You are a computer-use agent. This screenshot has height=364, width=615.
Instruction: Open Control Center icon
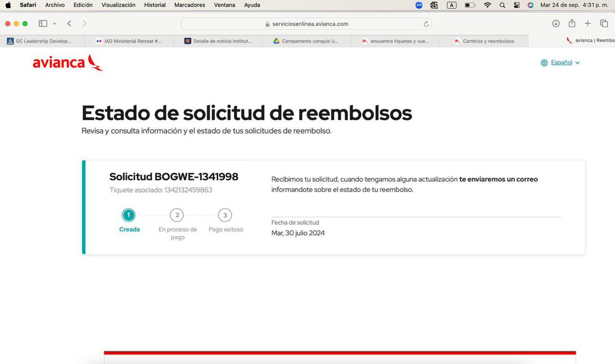(516, 5)
